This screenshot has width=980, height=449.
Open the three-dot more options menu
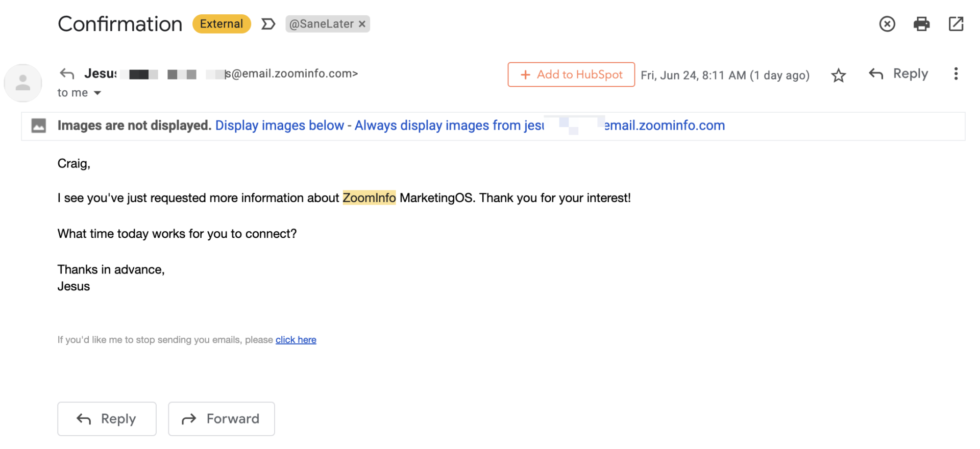[x=955, y=74]
